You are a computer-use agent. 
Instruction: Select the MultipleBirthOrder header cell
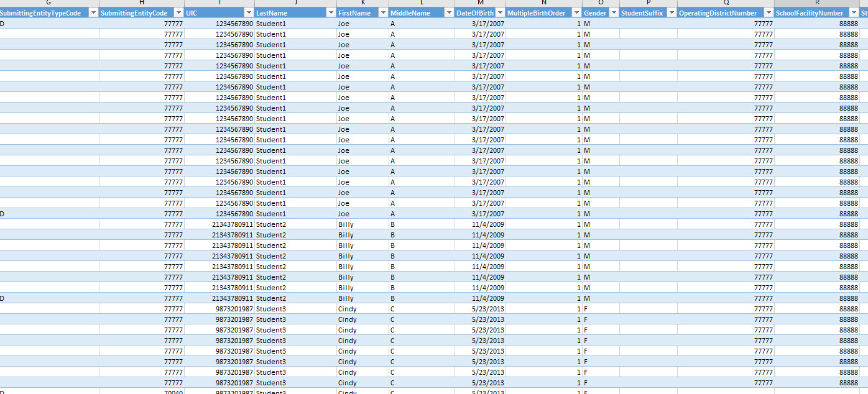544,13
